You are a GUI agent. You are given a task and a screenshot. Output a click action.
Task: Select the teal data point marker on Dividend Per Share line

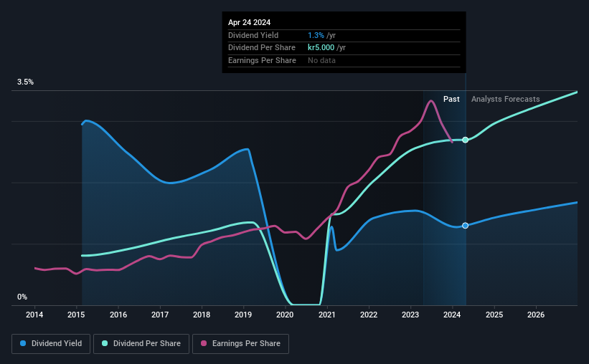[465, 140]
